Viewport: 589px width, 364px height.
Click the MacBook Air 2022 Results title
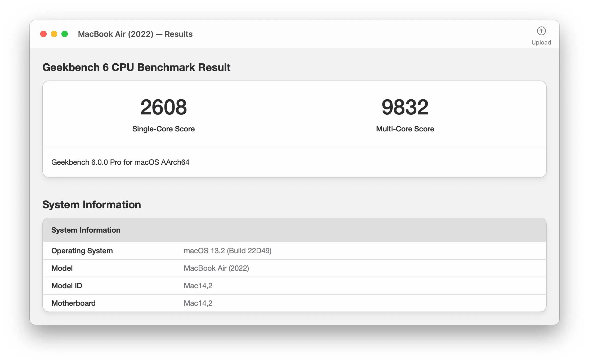135,34
